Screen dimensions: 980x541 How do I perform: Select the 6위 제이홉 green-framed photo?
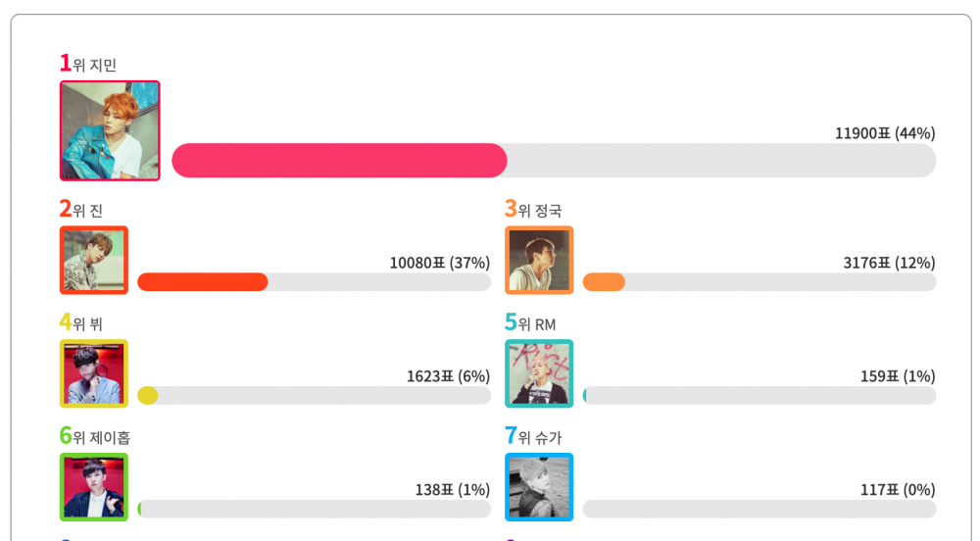tap(94, 487)
